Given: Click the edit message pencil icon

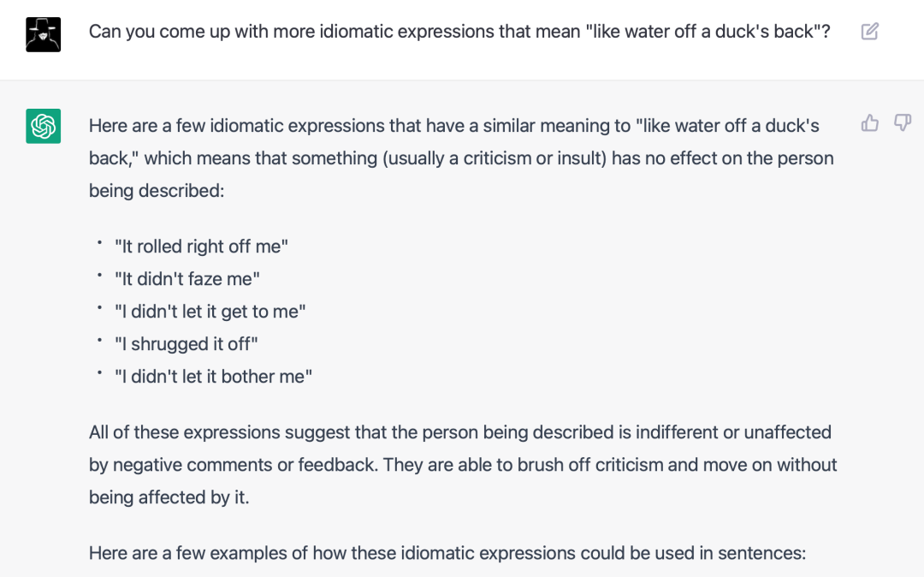Looking at the screenshot, I should (870, 32).
